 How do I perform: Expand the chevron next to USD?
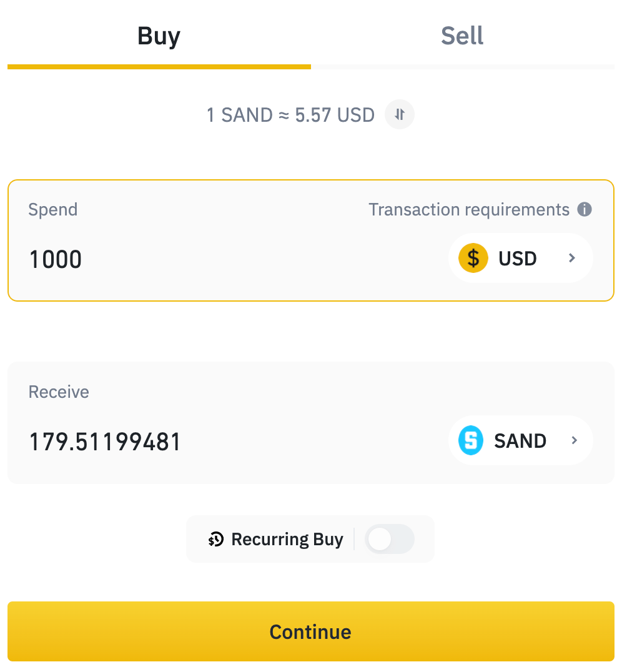[x=572, y=259]
